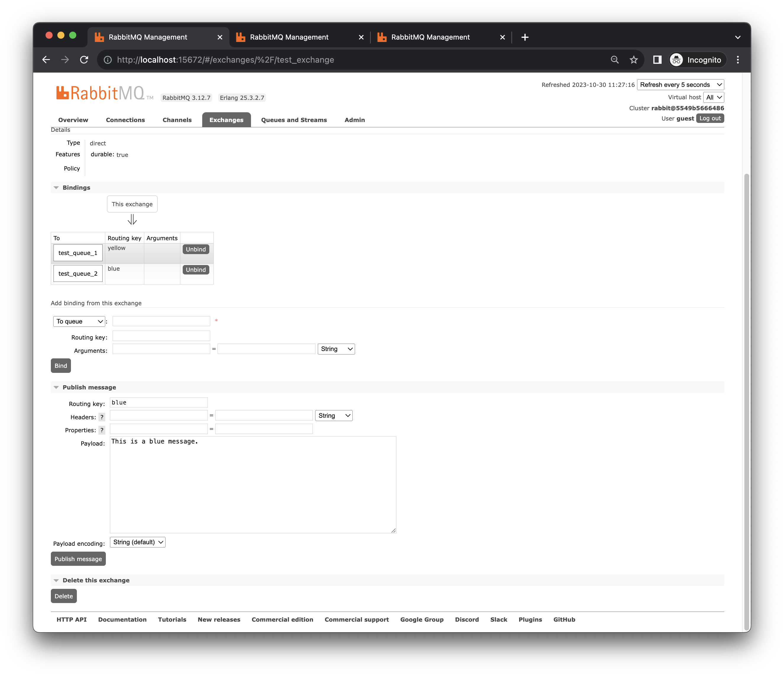Open the Overview tab

[x=73, y=120]
